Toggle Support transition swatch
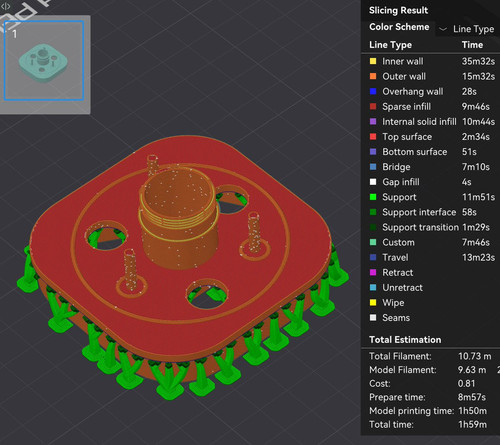Image resolution: width=500 pixels, height=445 pixels. 373,227
